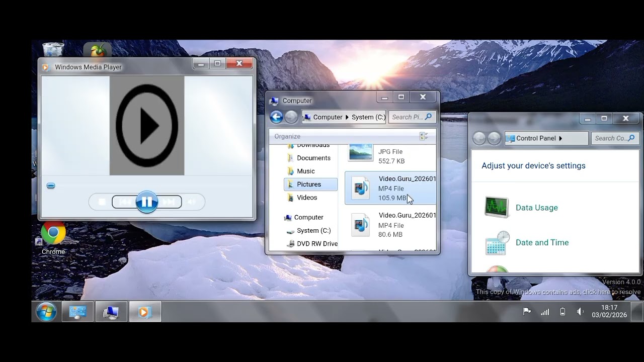Select Pictures in the navigation pane
Viewport: 644px width, 362px height.
pyautogui.click(x=310, y=185)
